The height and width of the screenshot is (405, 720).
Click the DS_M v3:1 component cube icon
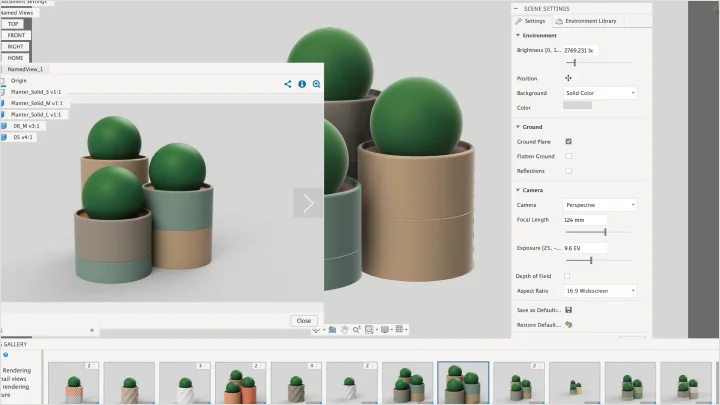4,126
